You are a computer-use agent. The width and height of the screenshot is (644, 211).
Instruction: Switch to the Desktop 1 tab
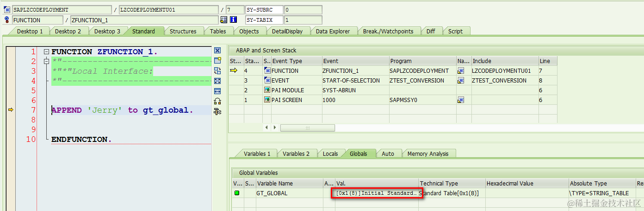pos(30,31)
